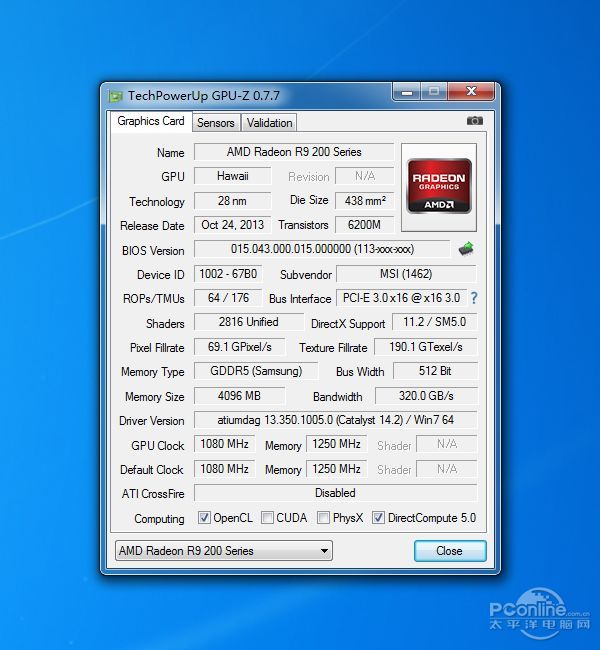
Task: Click the Default Clock row Memory 1250 MHz
Action: click(336, 469)
